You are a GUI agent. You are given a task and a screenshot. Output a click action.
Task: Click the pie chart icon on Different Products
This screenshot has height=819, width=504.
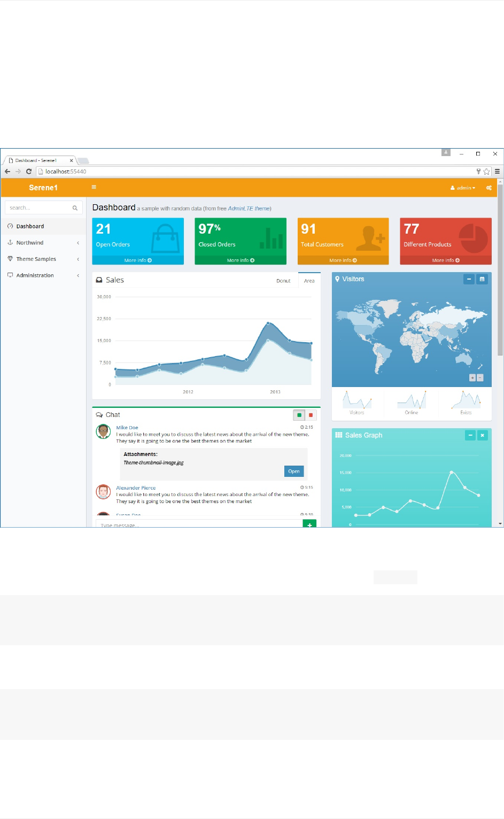click(474, 238)
